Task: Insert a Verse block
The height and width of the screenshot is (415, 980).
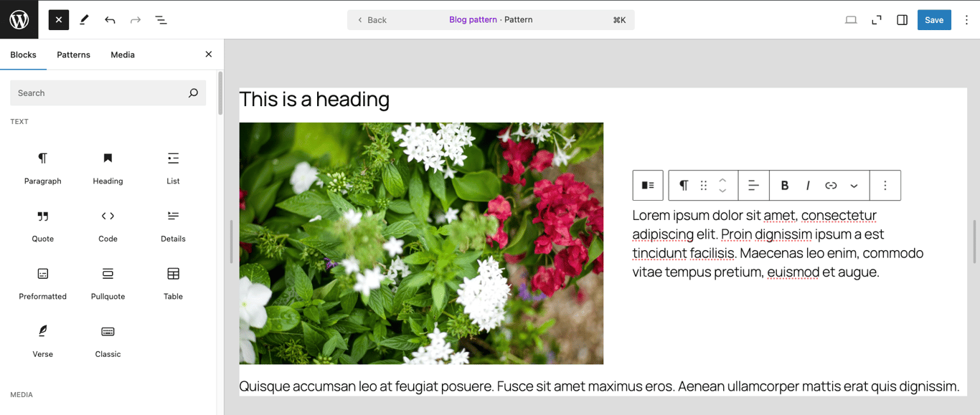Action: tap(42, 339)
